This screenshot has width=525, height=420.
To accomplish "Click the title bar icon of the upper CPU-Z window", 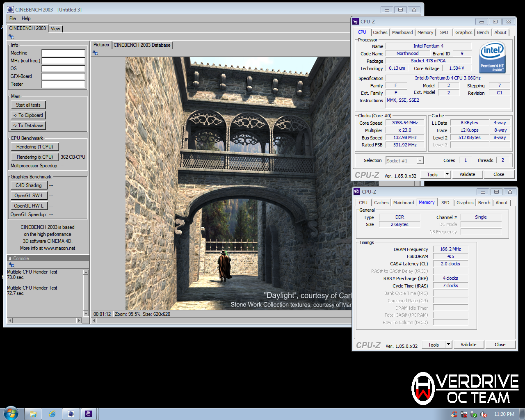I will [x=356, y=21].
